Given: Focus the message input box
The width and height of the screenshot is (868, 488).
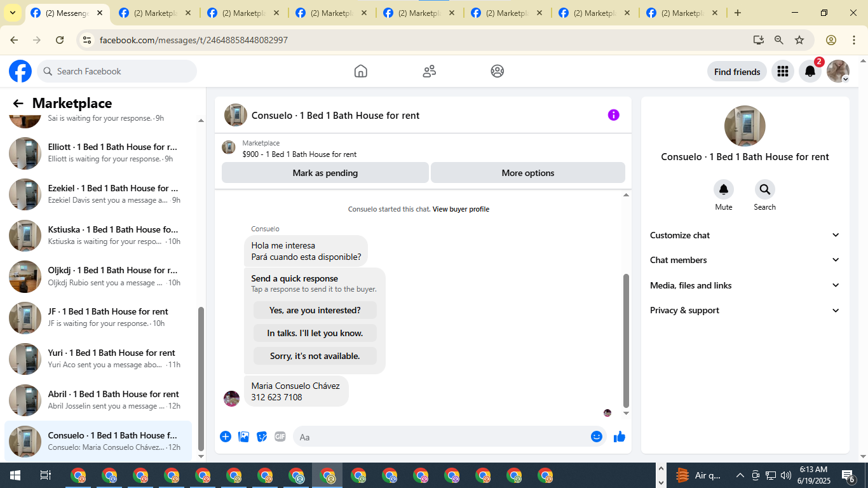Looking at the screenshot, I should point(441,437).
